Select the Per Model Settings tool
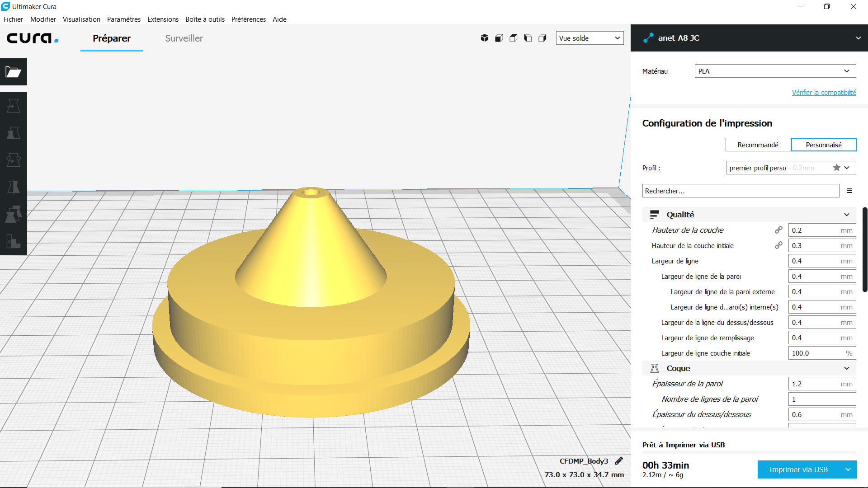 14,214
